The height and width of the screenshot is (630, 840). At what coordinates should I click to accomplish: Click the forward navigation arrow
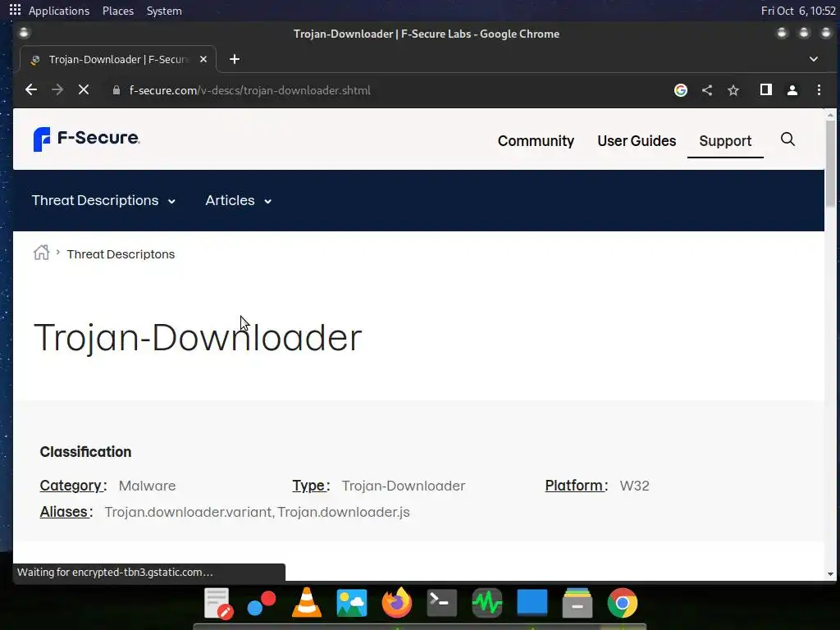click(57, 90)
